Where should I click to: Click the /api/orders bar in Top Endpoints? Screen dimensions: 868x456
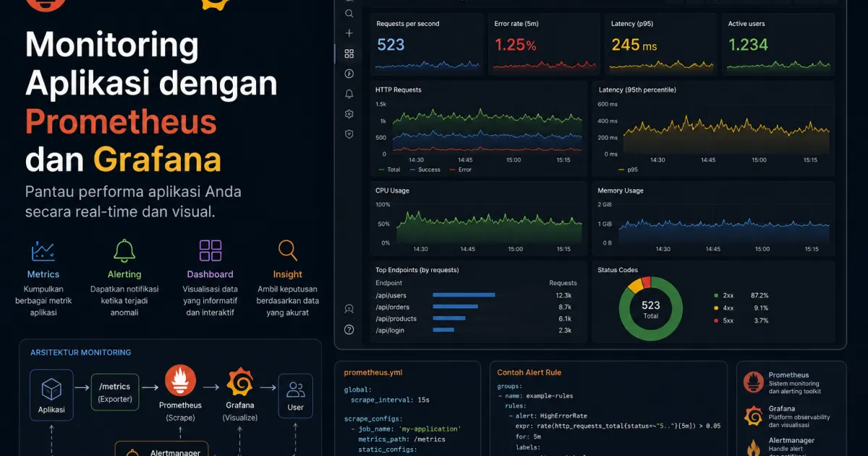click(x=455, y=307)
